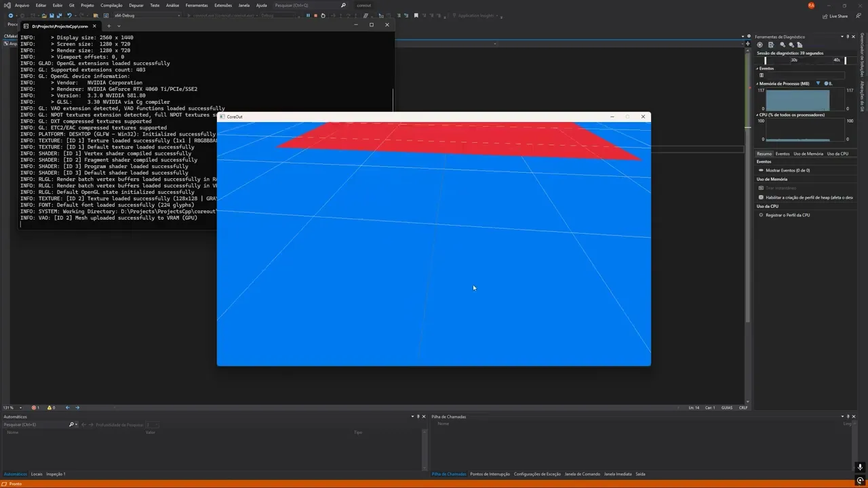
Task: Switch to the Eventos tab in diagnostics
Action: tap(783, 154)
